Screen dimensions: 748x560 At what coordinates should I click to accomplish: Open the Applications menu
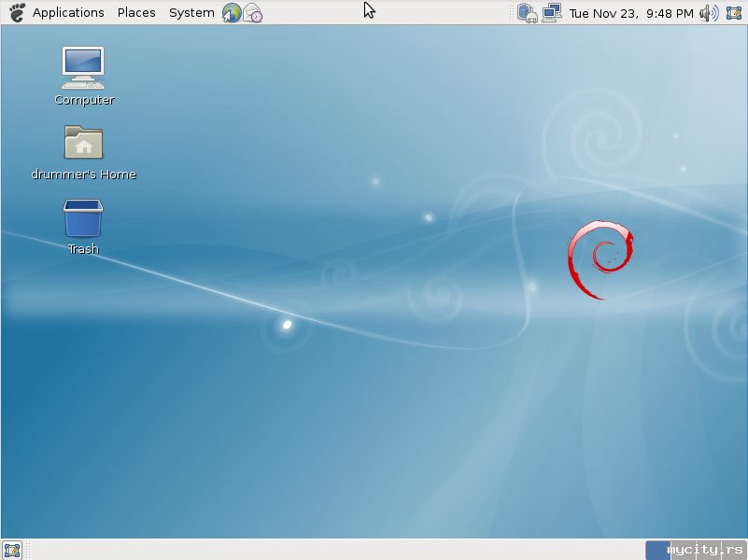(68, 12)
